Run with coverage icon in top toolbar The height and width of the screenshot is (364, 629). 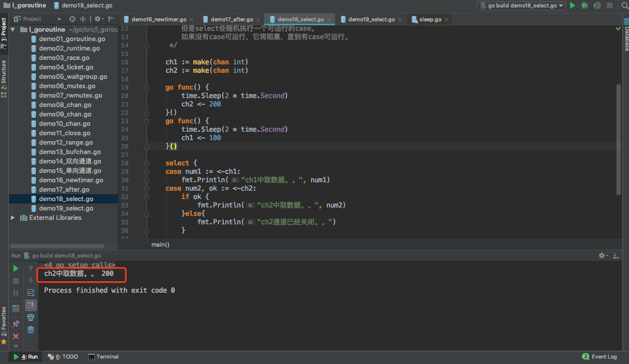[x=597, y=5]
